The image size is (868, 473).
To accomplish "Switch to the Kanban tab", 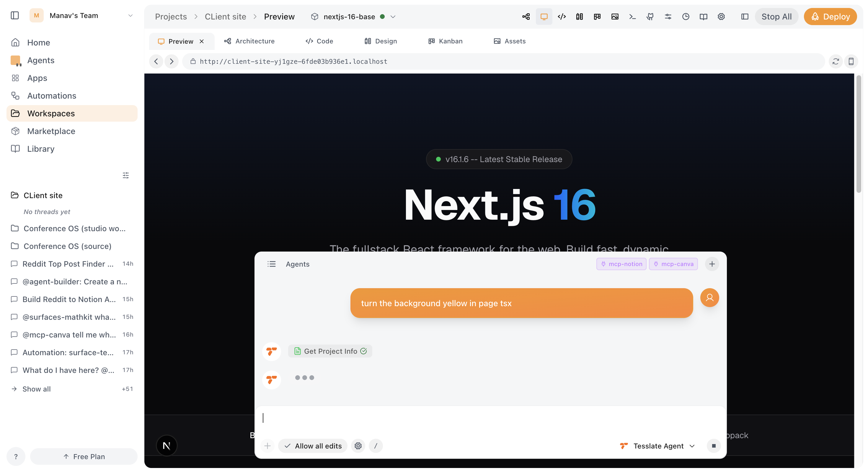I will point(446,41).
